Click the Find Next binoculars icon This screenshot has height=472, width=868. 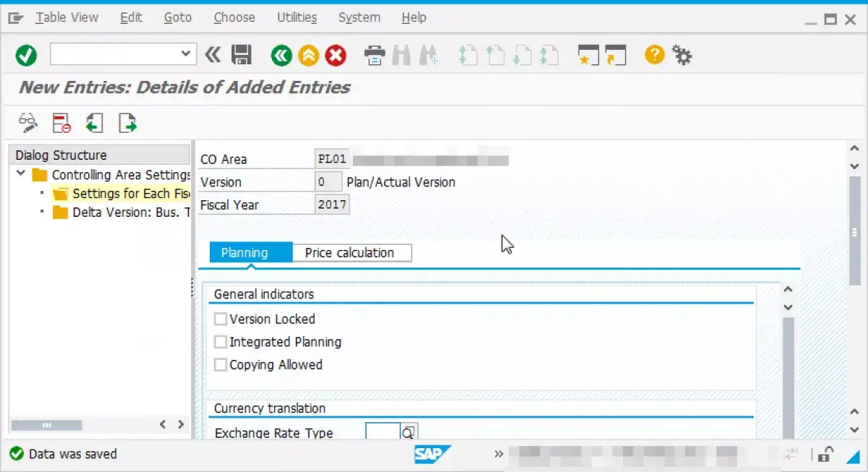[x=429, y=55]
